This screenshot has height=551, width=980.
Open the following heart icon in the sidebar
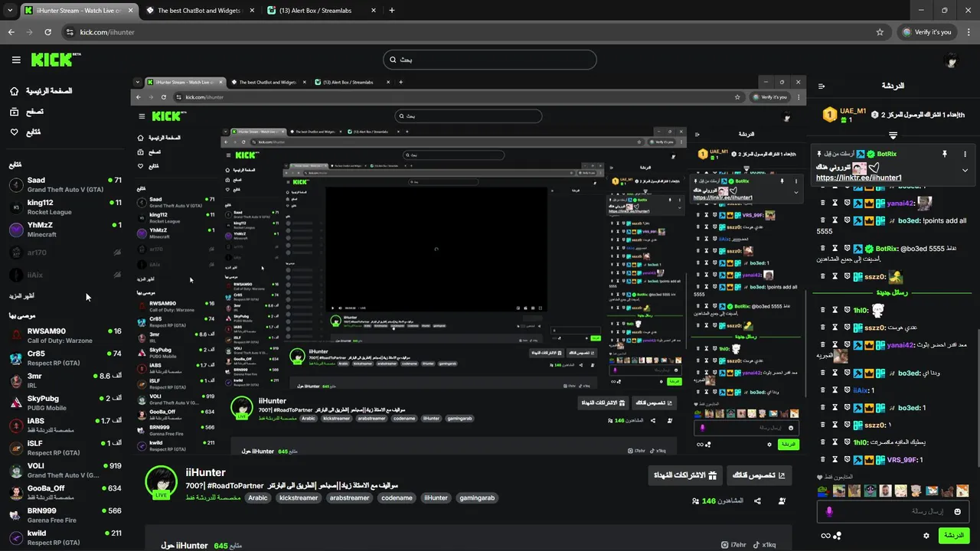(15, 132)
